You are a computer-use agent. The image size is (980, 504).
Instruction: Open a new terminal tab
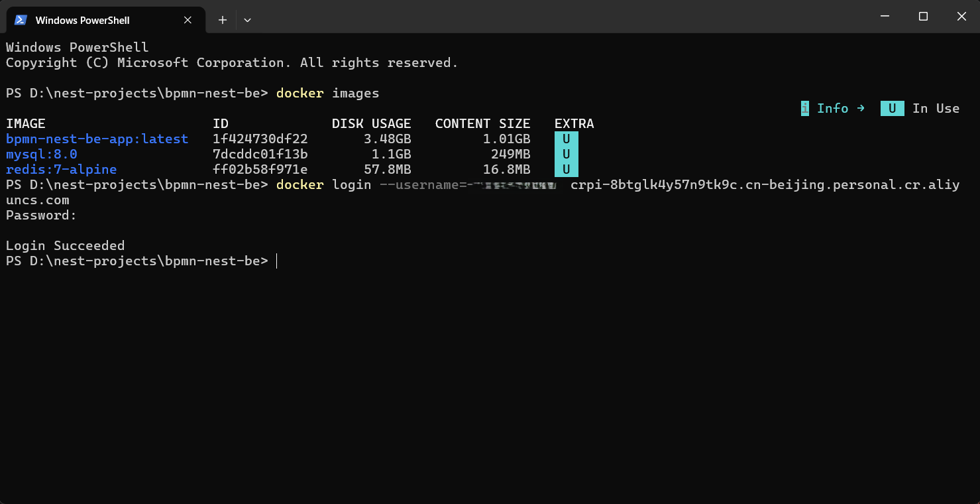(x=223, y=20)
